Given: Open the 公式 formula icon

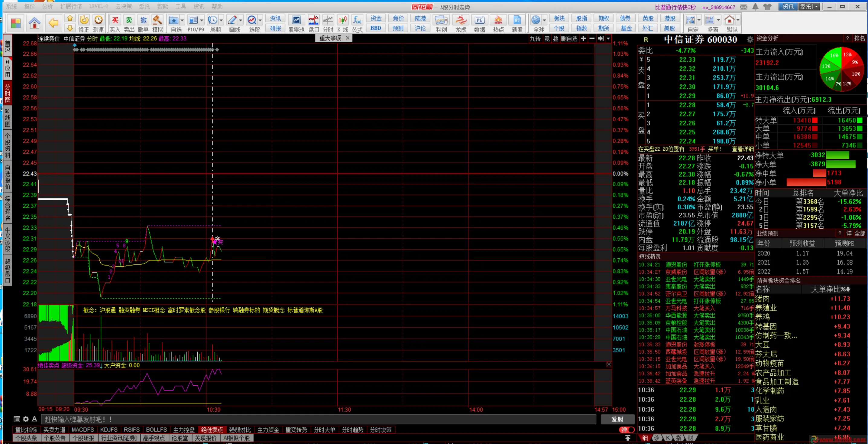Looking at the screenshot, I should [x=357, y=23].
